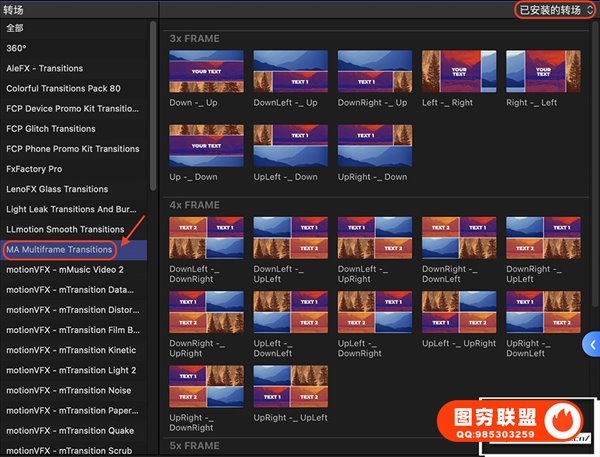The height and width of the screenshot is (457, 600).
Task: Select the UpRight -_ Down 3x transition
Action: (374, 146)
